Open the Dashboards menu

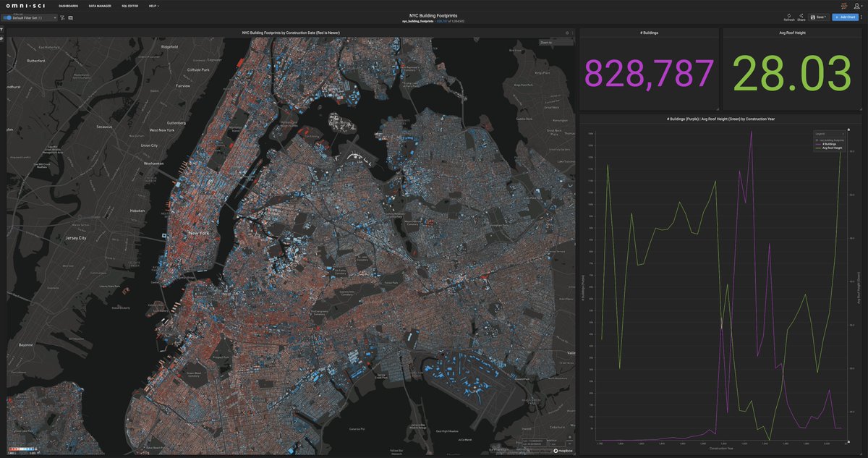[69, 6]
